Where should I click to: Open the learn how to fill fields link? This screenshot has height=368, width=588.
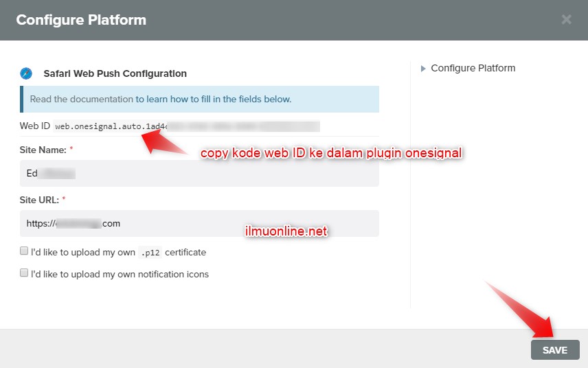pyautogui.click(x=214, y=99)
